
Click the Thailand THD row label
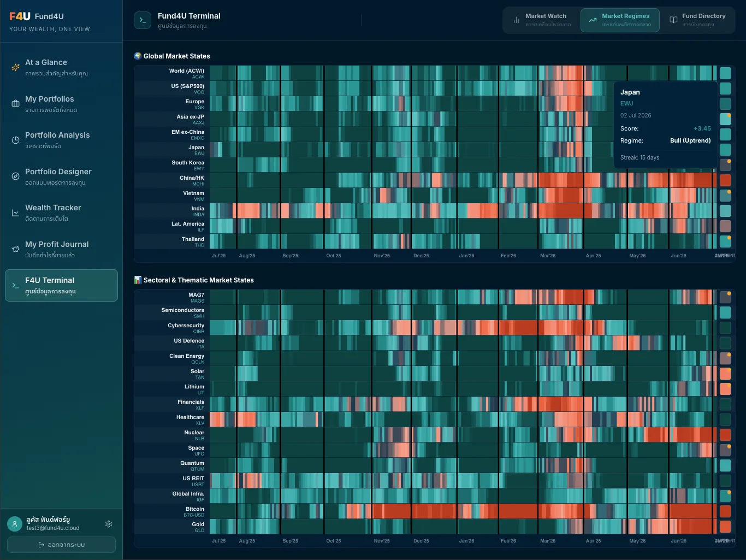(x=193, y=241)
